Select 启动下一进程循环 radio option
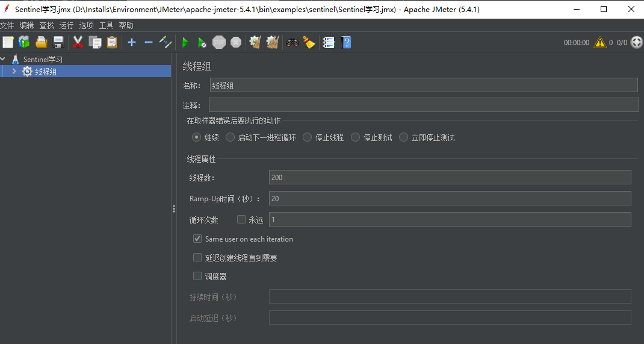This screenshot has height=344, width=644. (230, 137)
